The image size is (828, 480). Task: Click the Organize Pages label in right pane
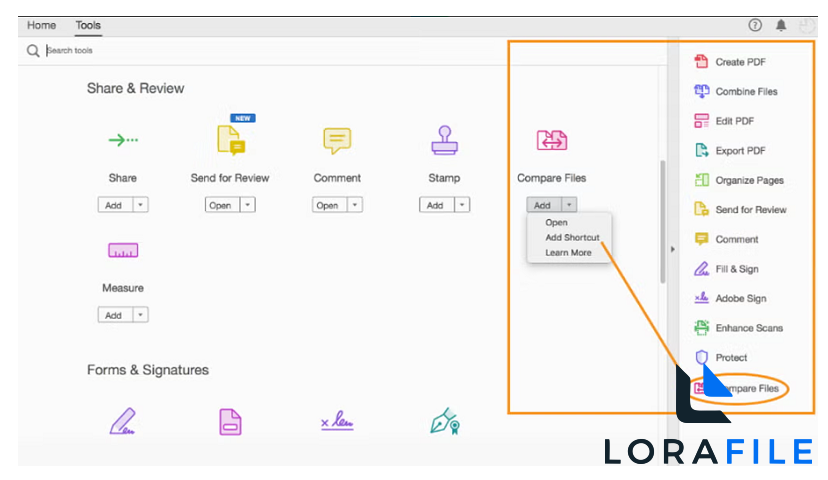point(749,180)
